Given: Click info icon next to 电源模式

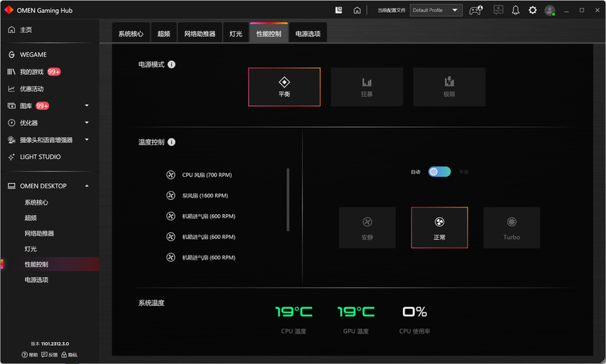Looking at the screenshot, I should click(172, 65).
